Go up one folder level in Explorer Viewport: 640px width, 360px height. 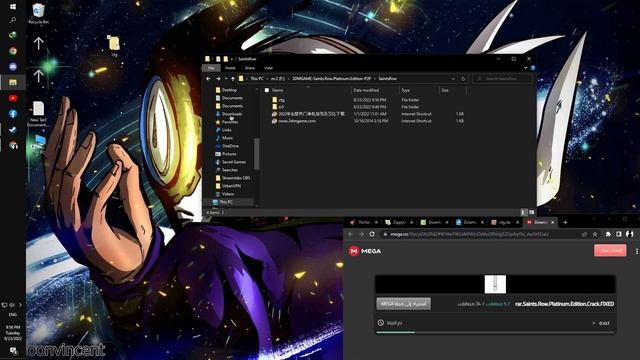coord(233,79)
